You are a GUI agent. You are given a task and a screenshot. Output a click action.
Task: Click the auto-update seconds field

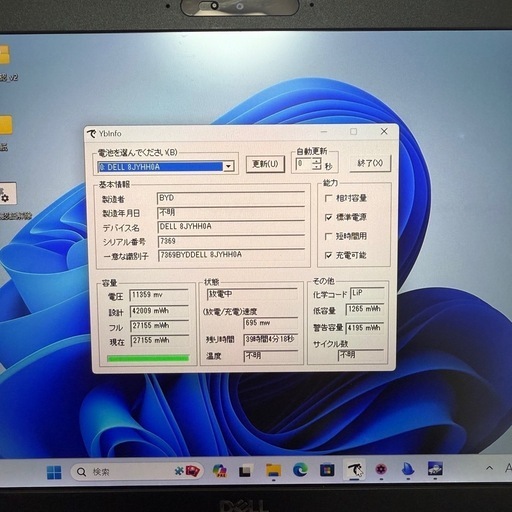pyautogui.click(x=304, y=164)
